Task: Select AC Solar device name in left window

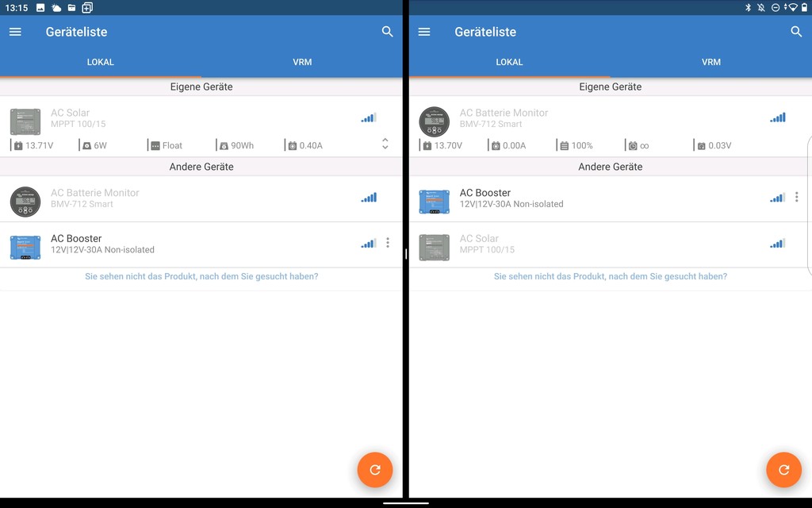Action: coord(70,113)
